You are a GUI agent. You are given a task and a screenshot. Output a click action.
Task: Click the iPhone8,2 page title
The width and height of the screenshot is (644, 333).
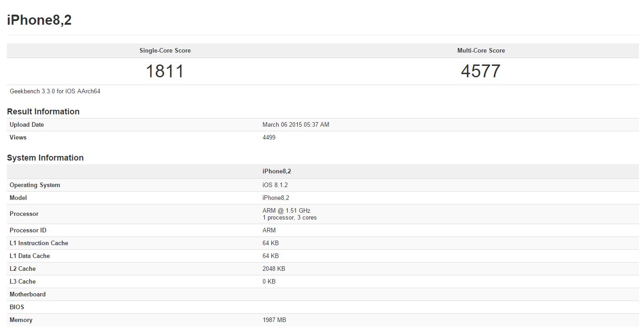[x=39, y=20]
